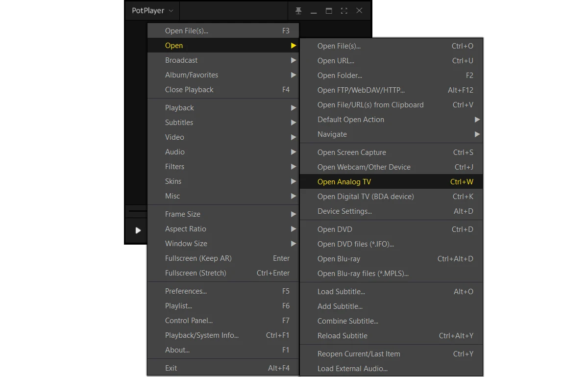This screenshot has height=377, width=588.
Task: Select Open DVD
Action: tap(391, 229)
